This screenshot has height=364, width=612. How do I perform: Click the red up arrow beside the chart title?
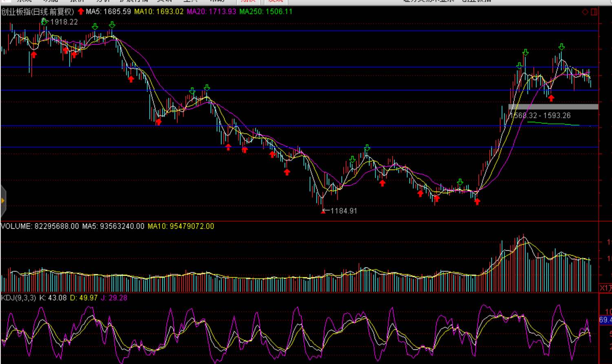click(81, 11)
